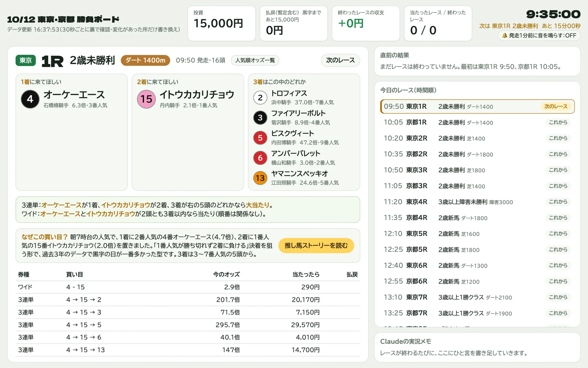Select the 10:50 東京3R race row
Image resolution: width=588 pixels, height=368 pixels.
coord(477,170)
